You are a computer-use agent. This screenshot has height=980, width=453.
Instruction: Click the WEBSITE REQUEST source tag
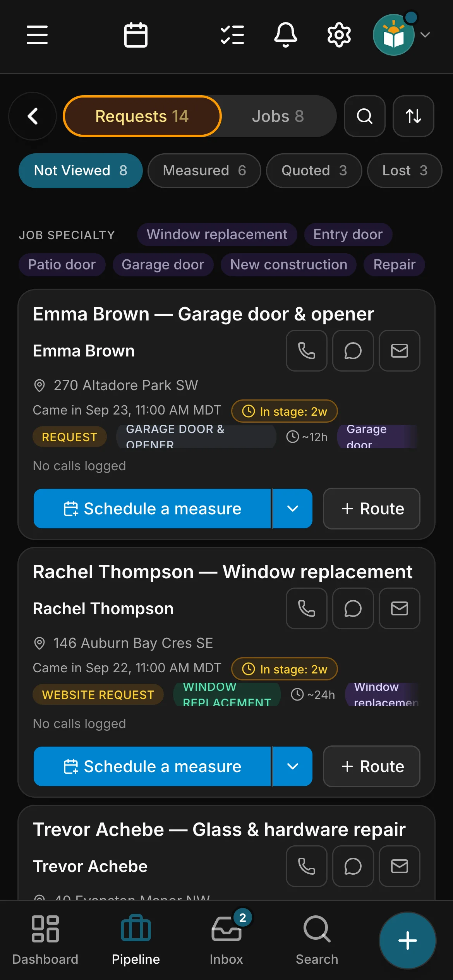pyautogui.click(x=98, y=695)
